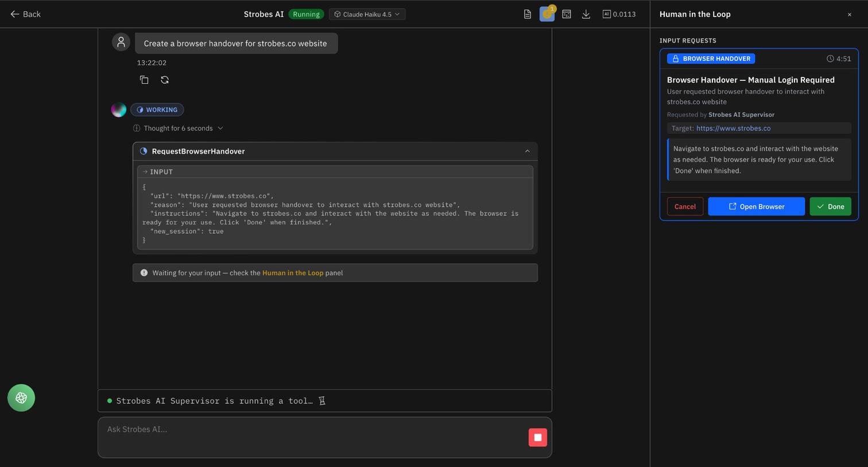Copy the user message with copy icon
This screenshot has height=467, width=868.
[144, 80]
